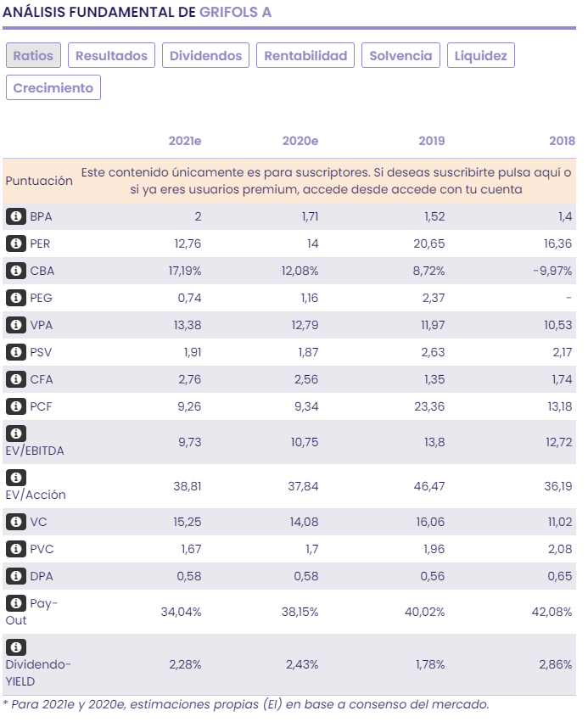Select the Crecimiento tab
588x722 pixels.
(x=53, y=87)
